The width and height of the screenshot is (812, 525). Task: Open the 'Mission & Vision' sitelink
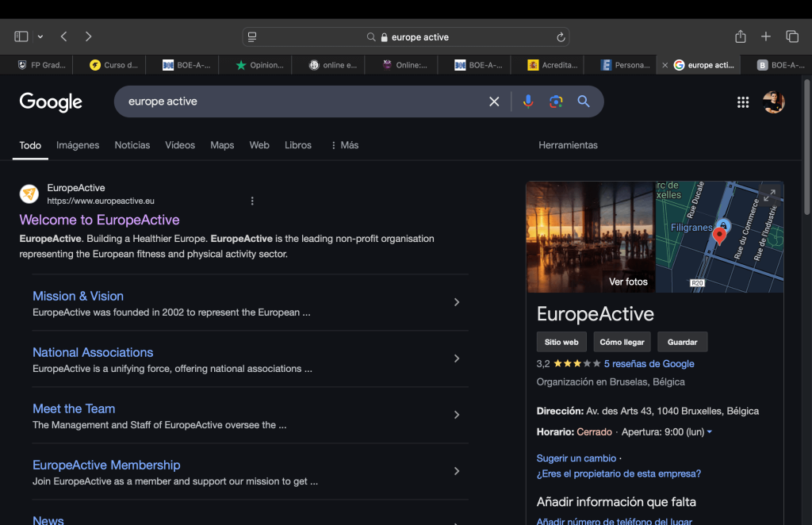(79, 296)
